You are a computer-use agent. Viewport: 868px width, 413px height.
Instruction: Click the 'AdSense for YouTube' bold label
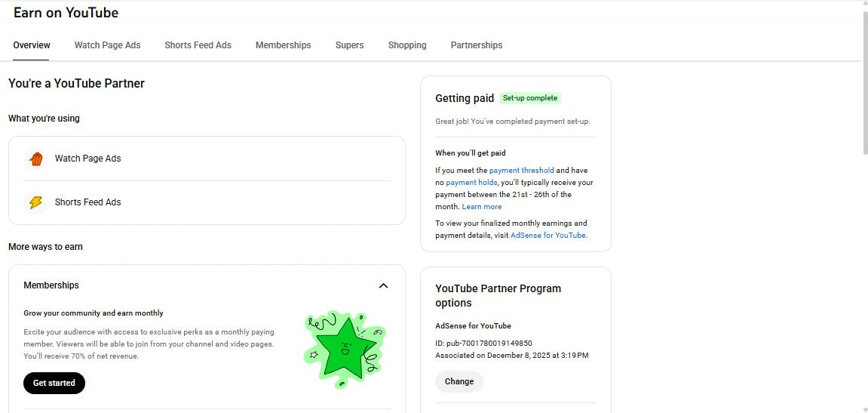[474, 326]
